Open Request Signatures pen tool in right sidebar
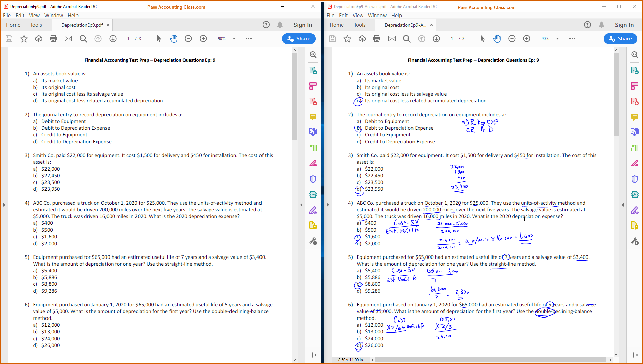 click(635, 210)
